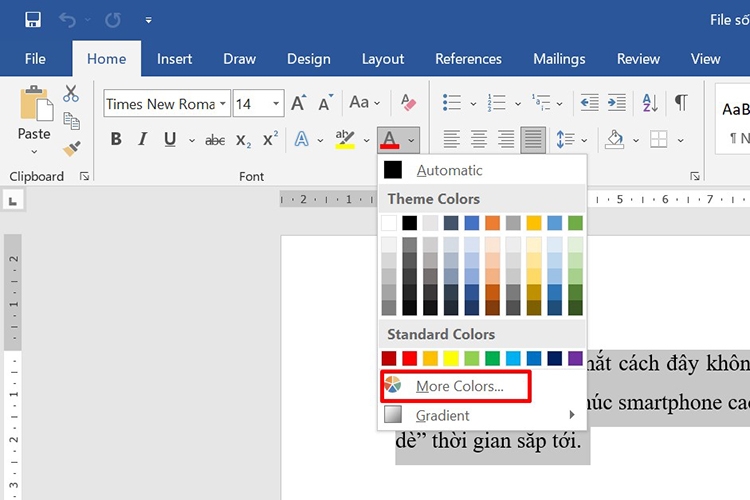The image size is (750, 500).
Task: Save the document with the floppy icon
Action: tap(33, 20)
